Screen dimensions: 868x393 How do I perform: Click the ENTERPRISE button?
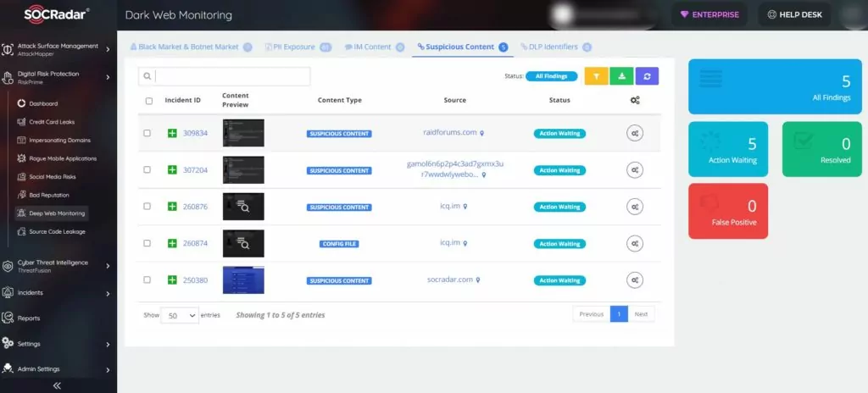point(709,15)
